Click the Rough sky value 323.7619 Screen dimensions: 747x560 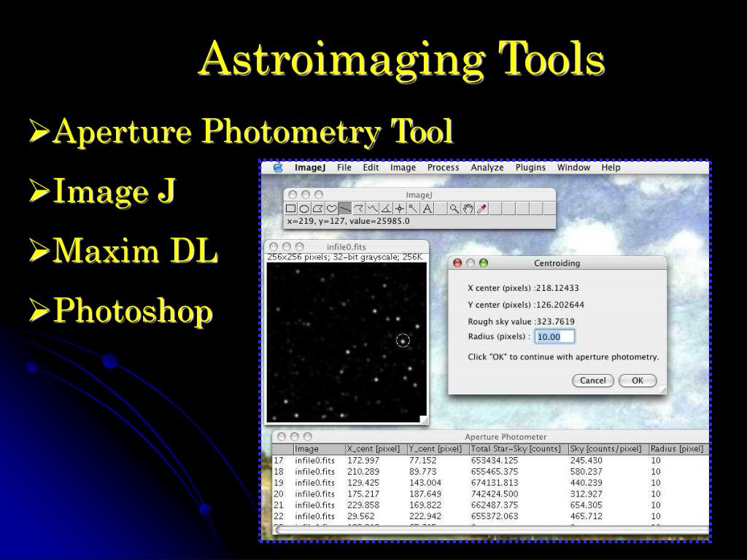[555, 322]
